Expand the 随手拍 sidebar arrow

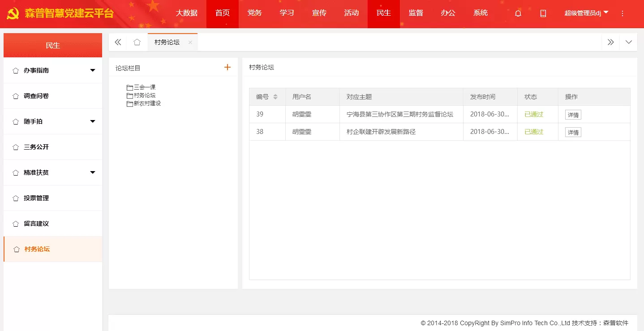[93, 121]
